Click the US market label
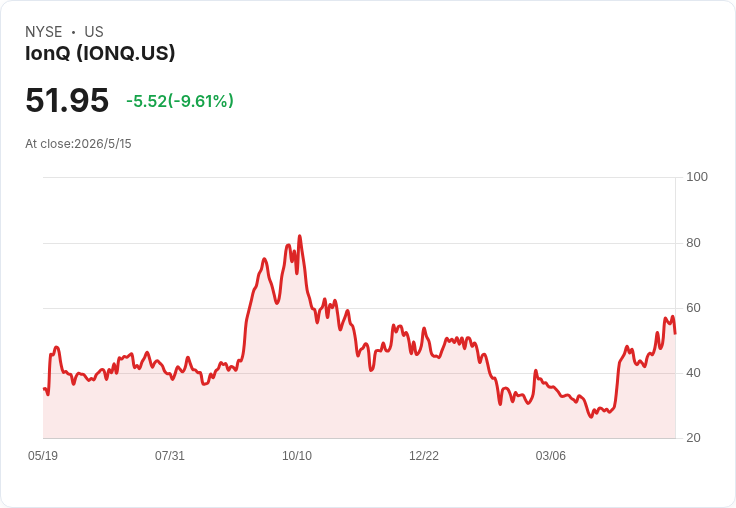Viewport: 736px width, 508px height. coord(94,32)
